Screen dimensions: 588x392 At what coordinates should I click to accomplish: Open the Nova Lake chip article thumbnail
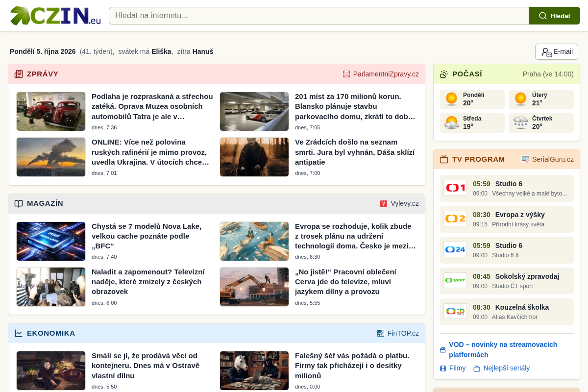click(x=51, y=241)
